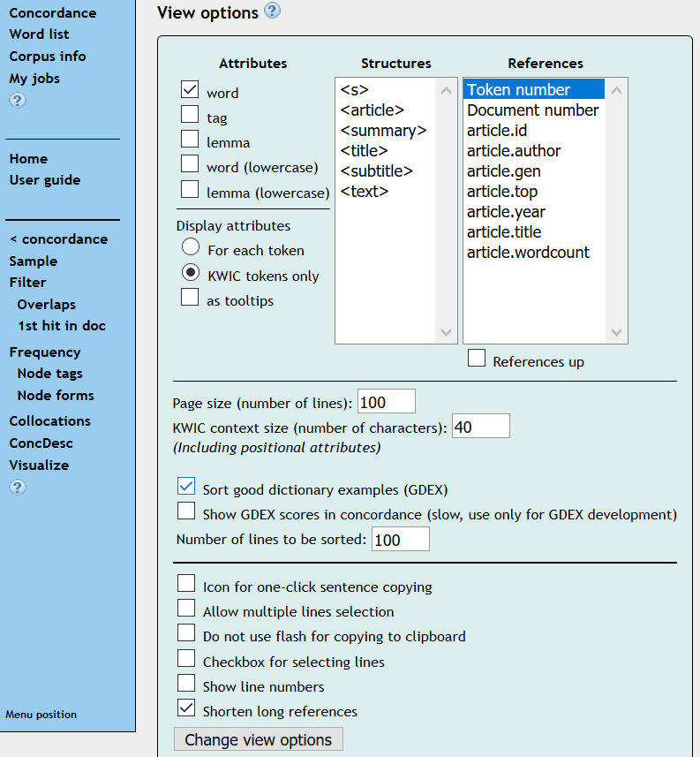The width and height of the screenshot is (700, 757).
Task: Go to Home link
Action: point(28,158)
